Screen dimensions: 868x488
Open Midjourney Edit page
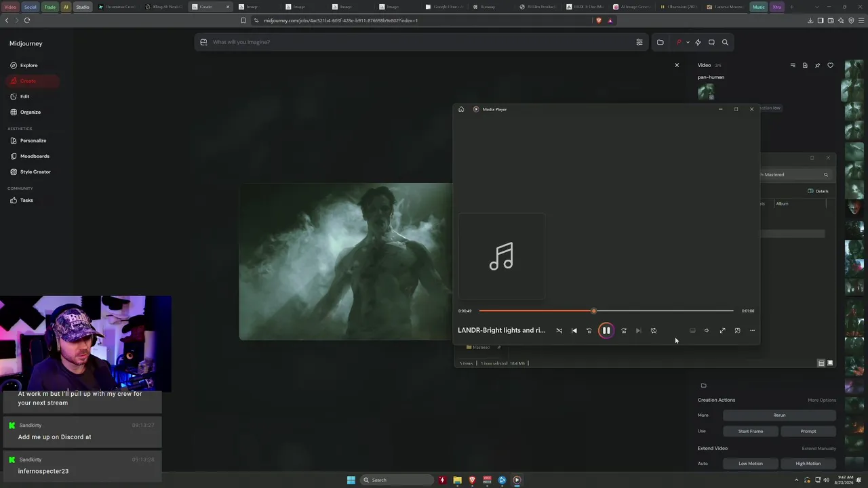pos(20,96)
